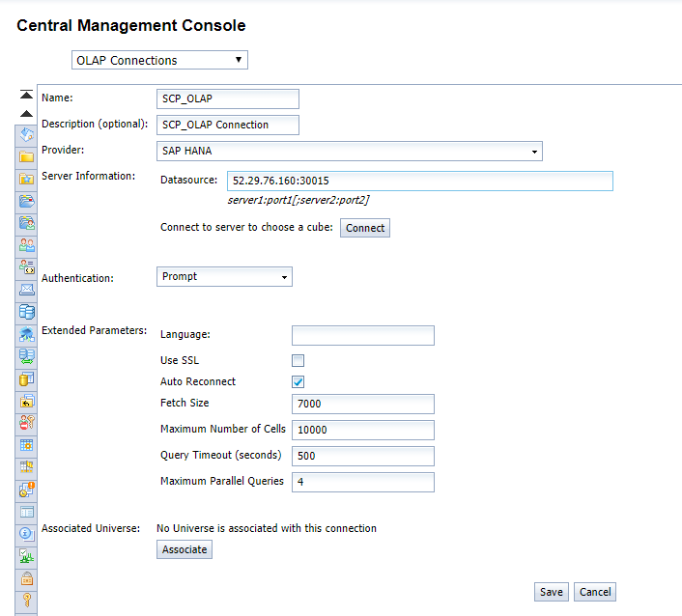The width and height of the screenshot is (682, 616).
Task: Open the Servers stacked-database icon
Action: [x=26, y=312]
